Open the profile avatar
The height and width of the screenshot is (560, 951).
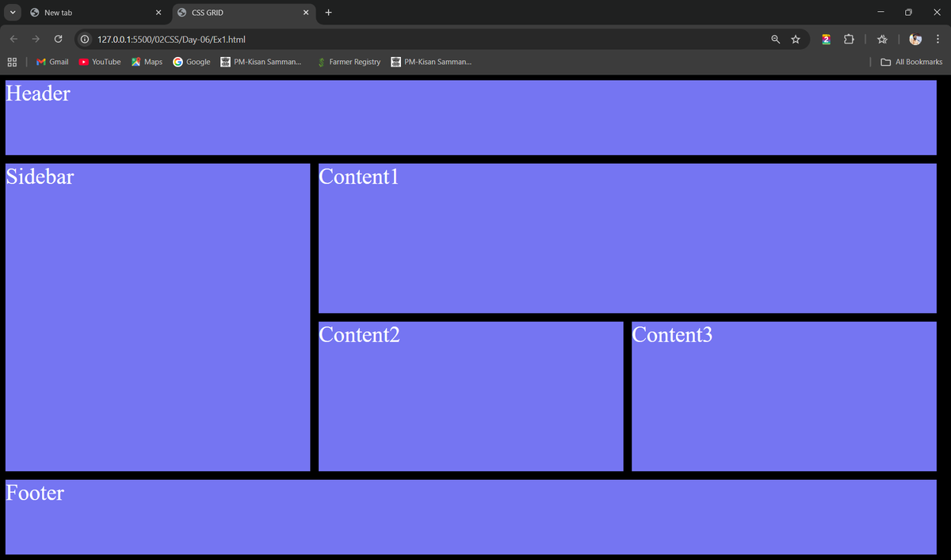[x=915, y=39]
